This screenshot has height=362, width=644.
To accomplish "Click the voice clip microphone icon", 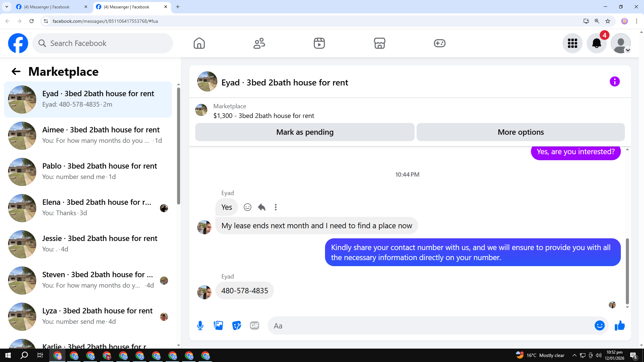I will click(x=200, y=325).
